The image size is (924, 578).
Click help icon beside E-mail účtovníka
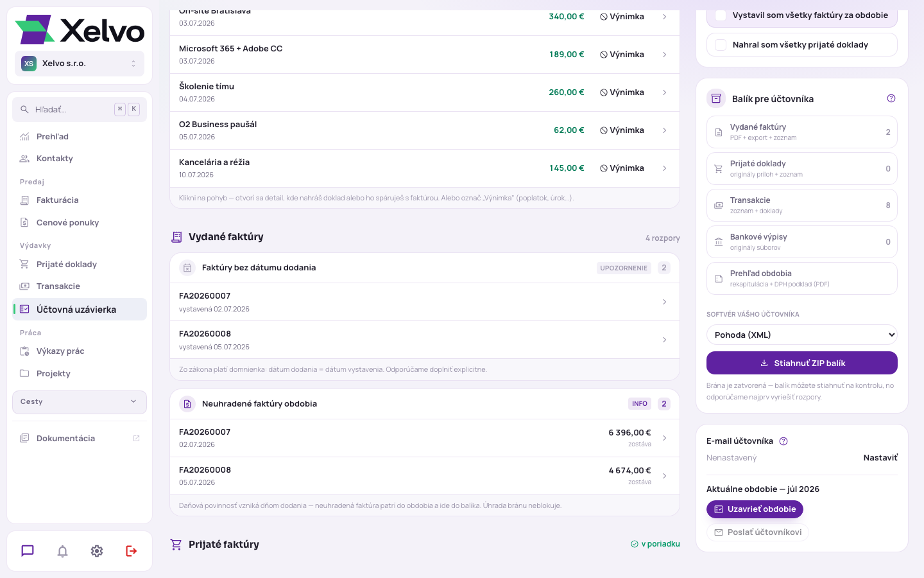[x=783, y=441]
